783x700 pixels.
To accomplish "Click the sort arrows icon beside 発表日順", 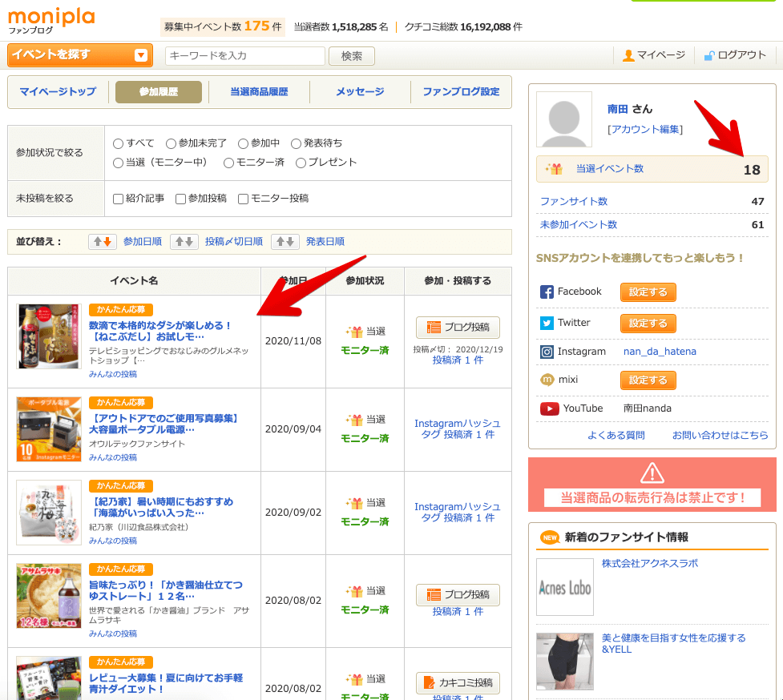I will 285,242.
